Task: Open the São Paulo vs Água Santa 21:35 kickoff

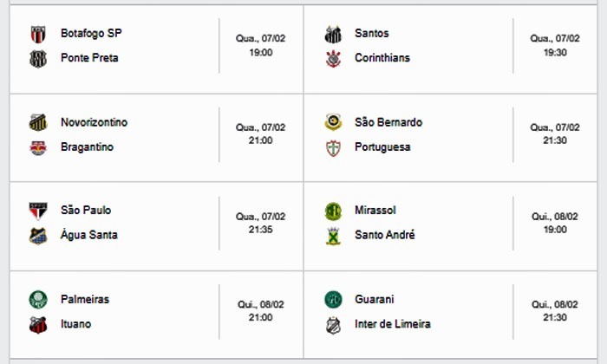Action: (x=260, y=230)
